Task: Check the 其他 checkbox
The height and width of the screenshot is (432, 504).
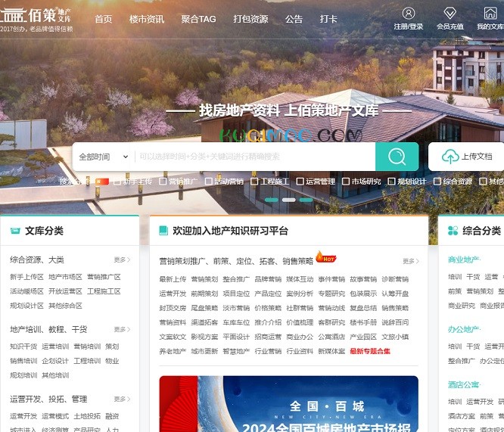Action: [x=483, y=182]
